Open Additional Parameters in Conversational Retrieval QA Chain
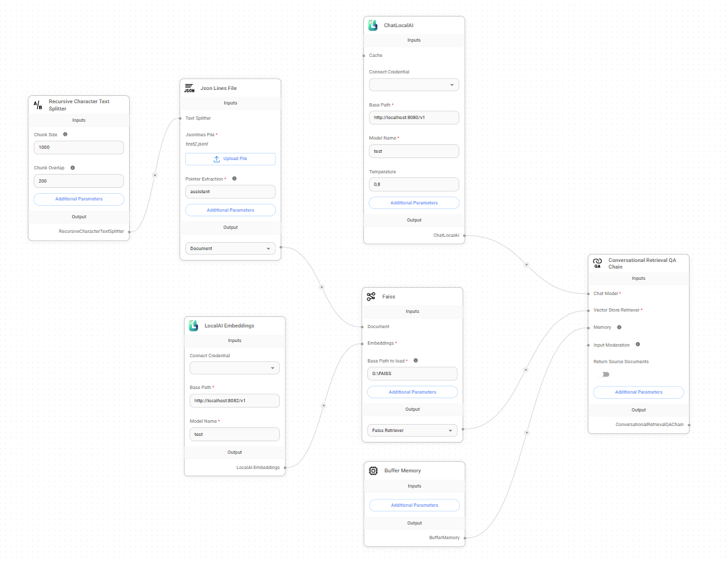This screenshot has height=561, width=728. 639,392
